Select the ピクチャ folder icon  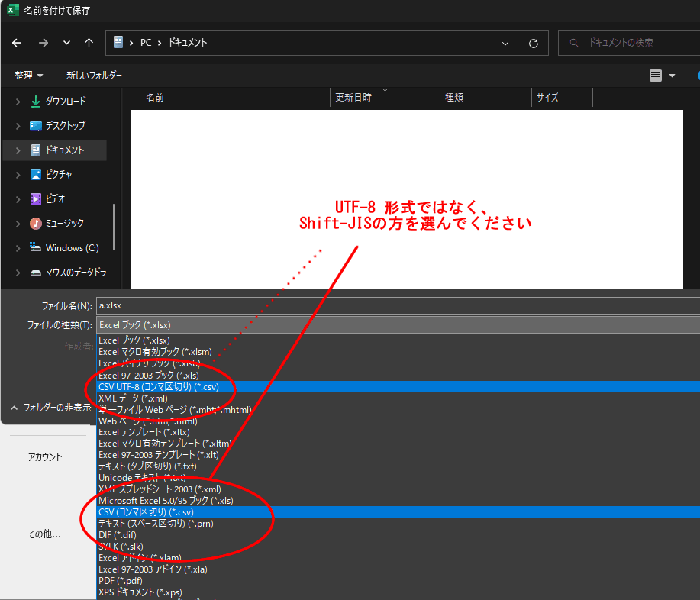coord(36,175)
